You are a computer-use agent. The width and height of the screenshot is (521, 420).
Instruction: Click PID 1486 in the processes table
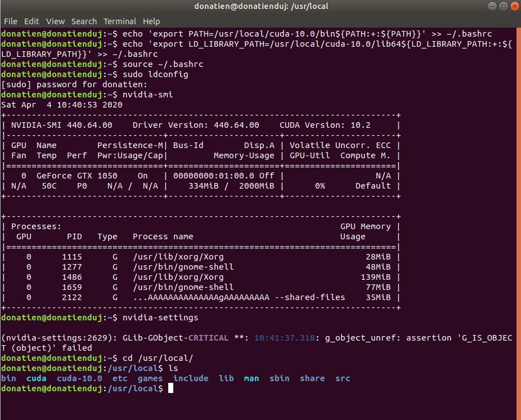[72, 277]
